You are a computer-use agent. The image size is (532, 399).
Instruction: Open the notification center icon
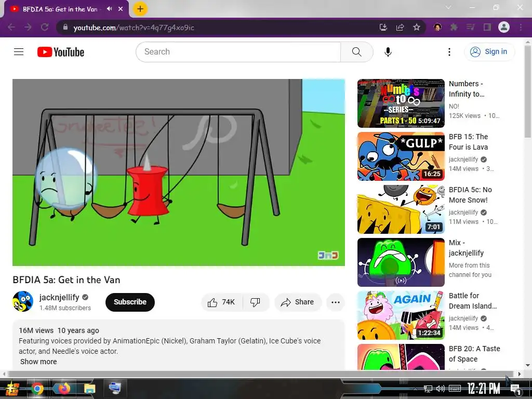(515, 389)
